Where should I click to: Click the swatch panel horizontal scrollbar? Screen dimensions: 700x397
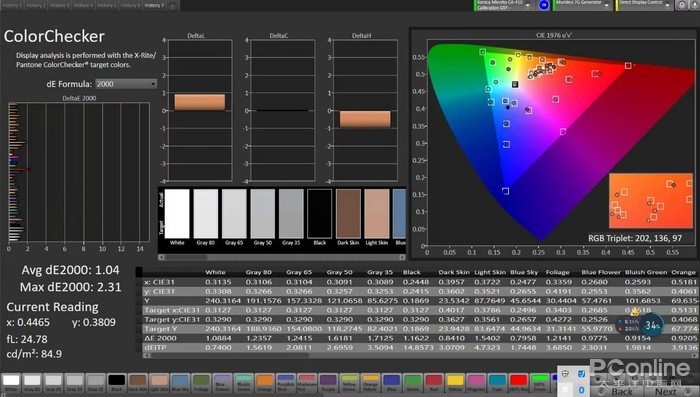pyautogui.click(x=282, y=257)
